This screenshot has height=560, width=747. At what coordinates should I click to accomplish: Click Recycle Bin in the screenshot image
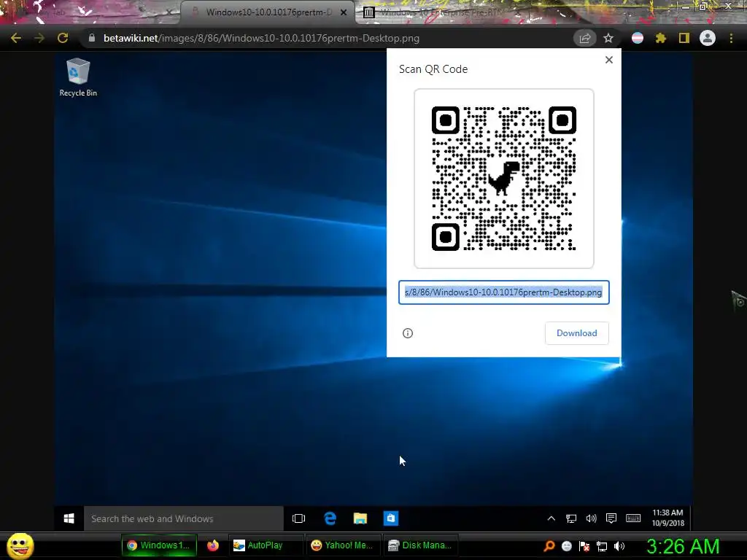click(x=78, y=77)
